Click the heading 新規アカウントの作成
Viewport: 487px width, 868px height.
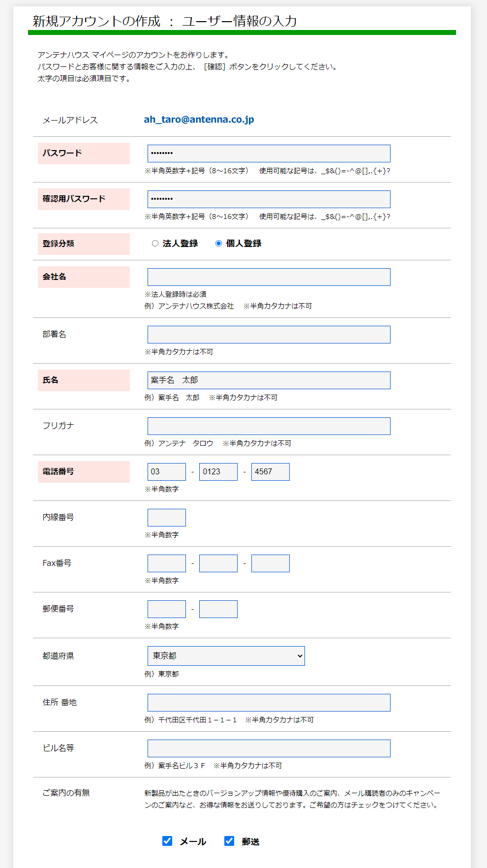pos(96,21)
